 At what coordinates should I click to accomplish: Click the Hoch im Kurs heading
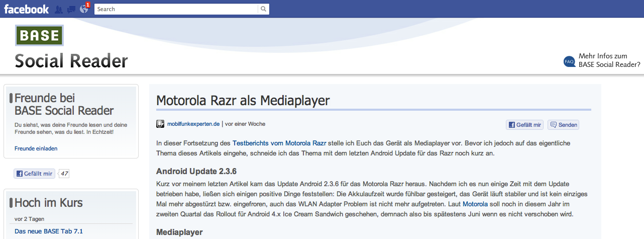[48, 203]
